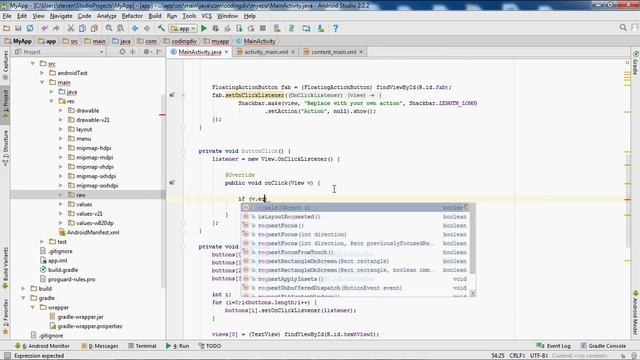
Task: Navigate Back with the blue arrow
Action: [x=135, y=28]
